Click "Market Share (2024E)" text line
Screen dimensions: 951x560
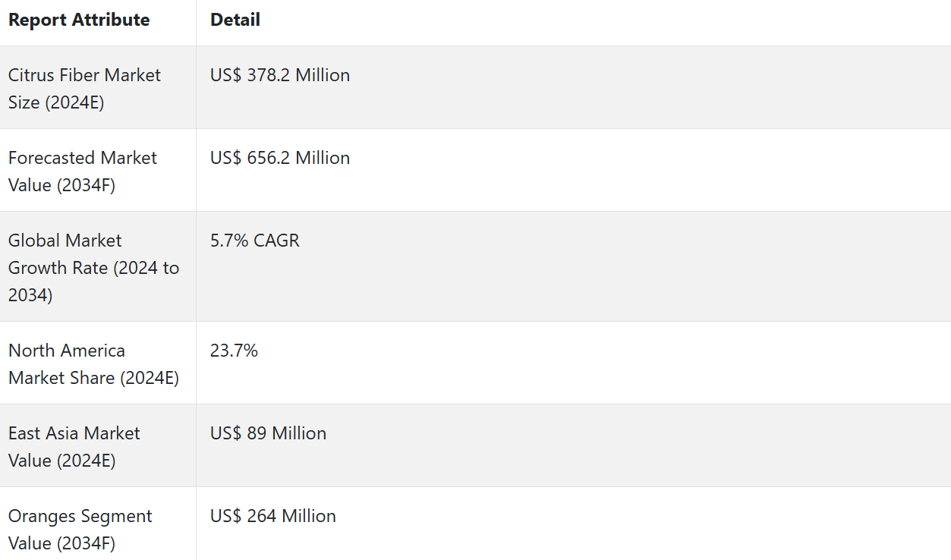pos(93,378)
